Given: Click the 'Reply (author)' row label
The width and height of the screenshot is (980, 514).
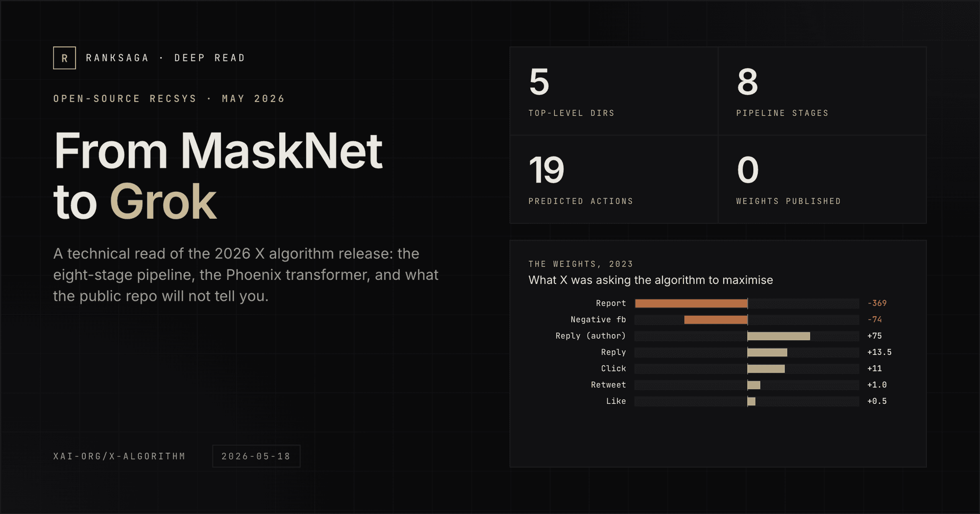Looking at the screenshot, I should point(591,336).
